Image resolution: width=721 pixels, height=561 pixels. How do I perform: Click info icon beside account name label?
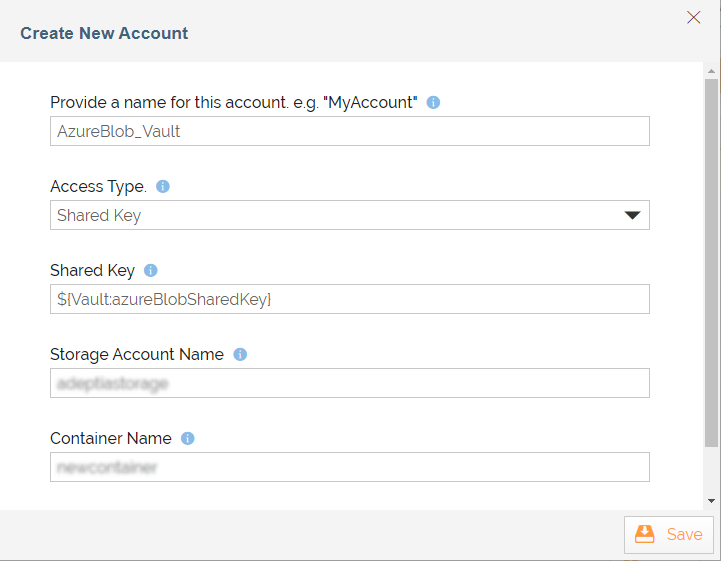click(434, 102)
